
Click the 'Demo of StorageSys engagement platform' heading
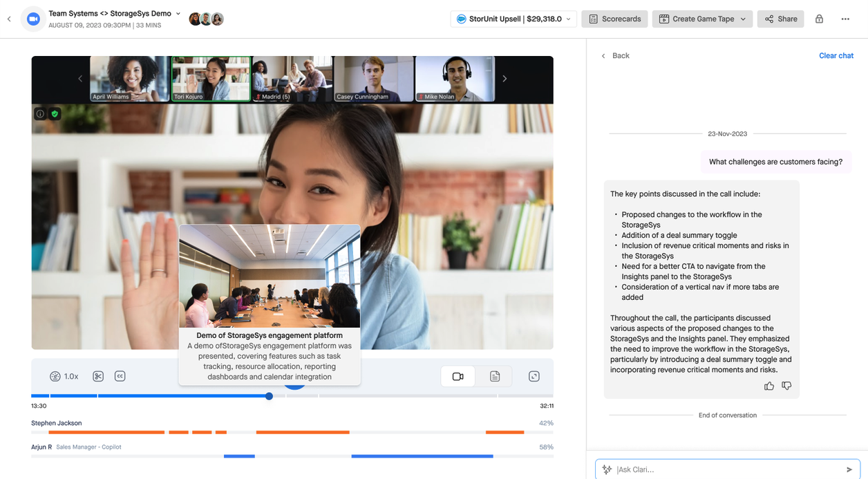click(270, 335)
